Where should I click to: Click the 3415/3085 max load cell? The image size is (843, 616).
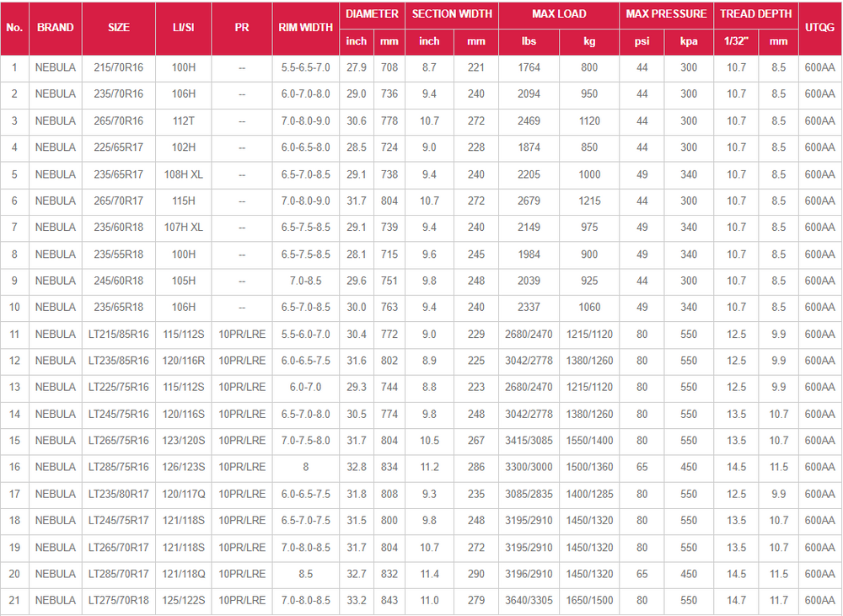coord(529,441)
